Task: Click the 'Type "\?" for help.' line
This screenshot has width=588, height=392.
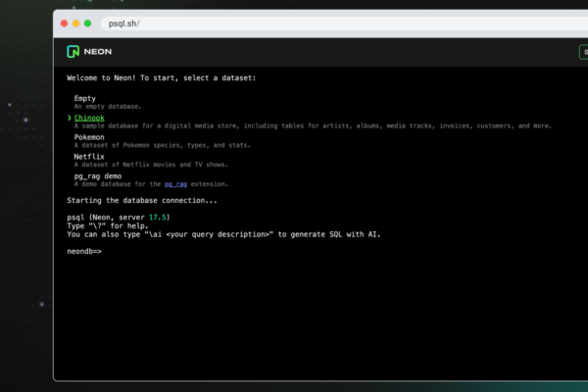Action: coord(108,226)
